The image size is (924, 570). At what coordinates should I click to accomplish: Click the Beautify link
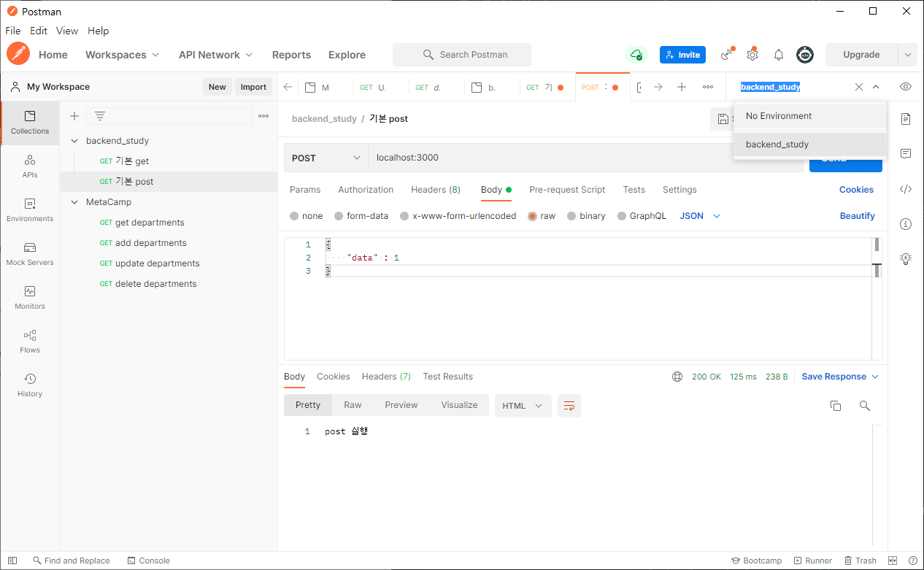(x=858, y=216)
